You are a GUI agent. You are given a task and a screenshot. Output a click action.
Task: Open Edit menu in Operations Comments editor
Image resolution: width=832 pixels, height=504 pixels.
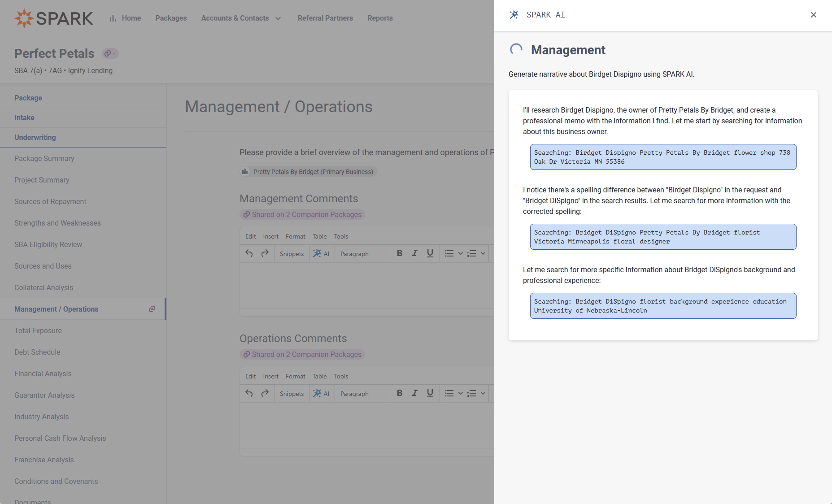coord(250,376)
